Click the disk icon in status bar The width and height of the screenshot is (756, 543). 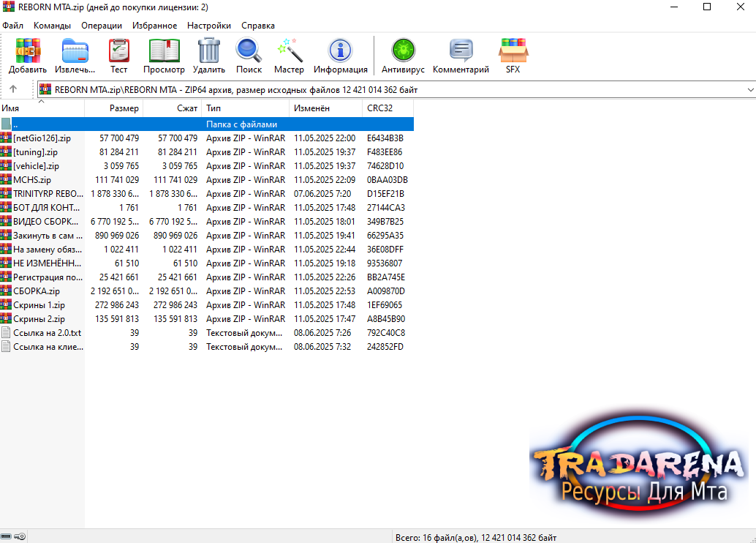coord(6,536)
